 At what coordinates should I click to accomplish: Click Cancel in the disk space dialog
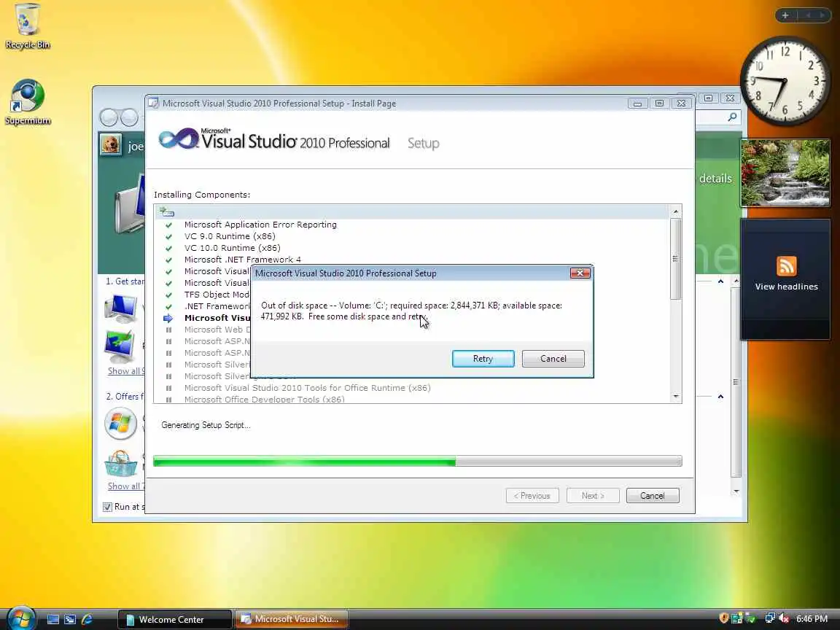tap(553, 359)
